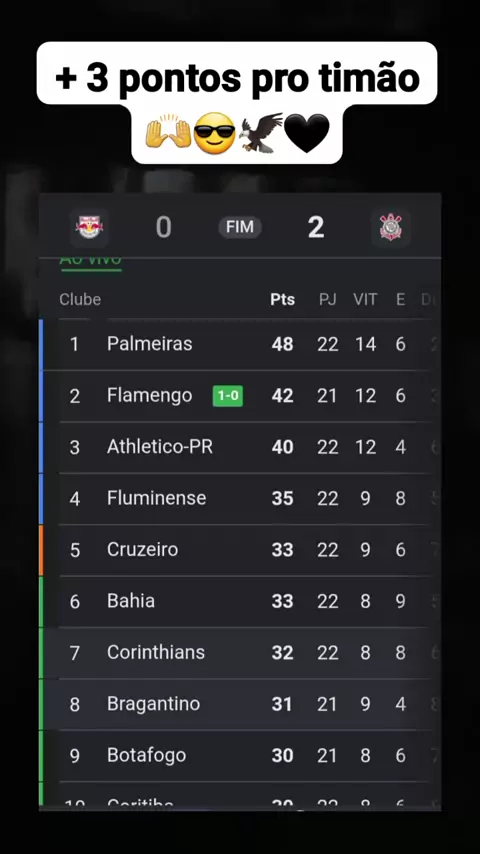
Task: Tap the FIM match status badge
Action: click(x=240, y=227)
